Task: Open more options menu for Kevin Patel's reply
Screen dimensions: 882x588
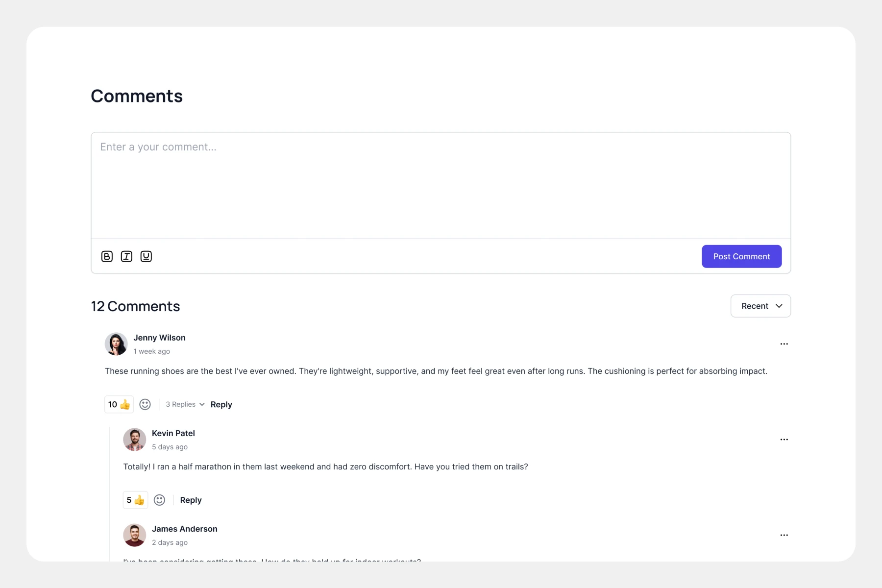Action: [784, 440]
